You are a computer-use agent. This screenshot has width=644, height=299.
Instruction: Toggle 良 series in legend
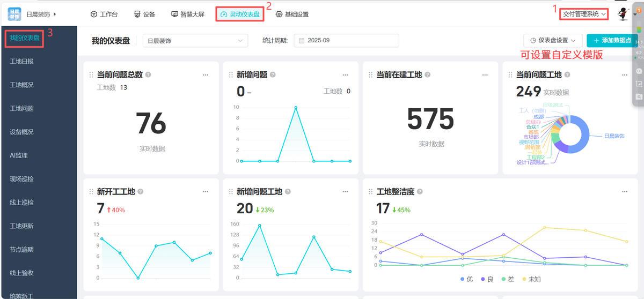coord(487,279)
